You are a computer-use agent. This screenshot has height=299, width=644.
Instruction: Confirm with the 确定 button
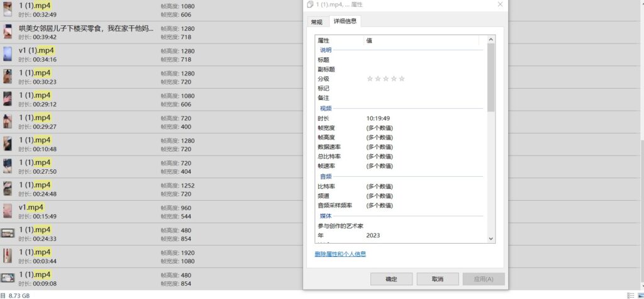click(391, 279)
